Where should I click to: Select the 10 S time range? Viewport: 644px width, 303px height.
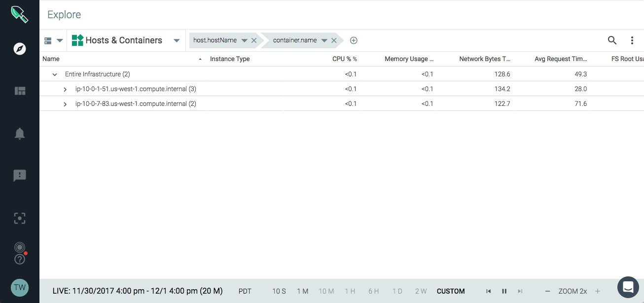279,291
